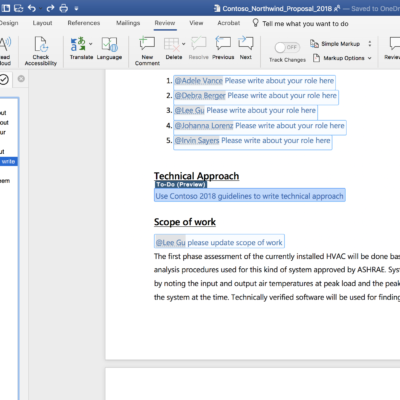
Task: Open the Language tool
Action: (109, 48)
